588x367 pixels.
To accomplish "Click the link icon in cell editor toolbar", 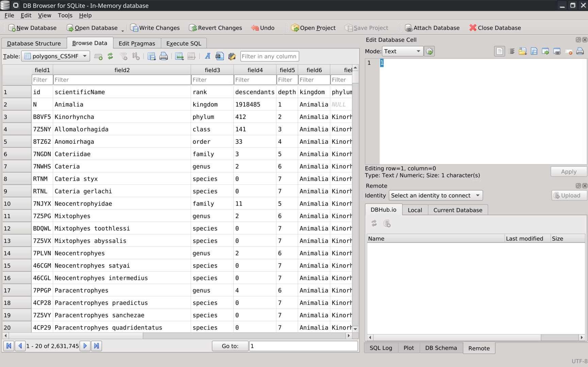I will [x=557, y=51].
